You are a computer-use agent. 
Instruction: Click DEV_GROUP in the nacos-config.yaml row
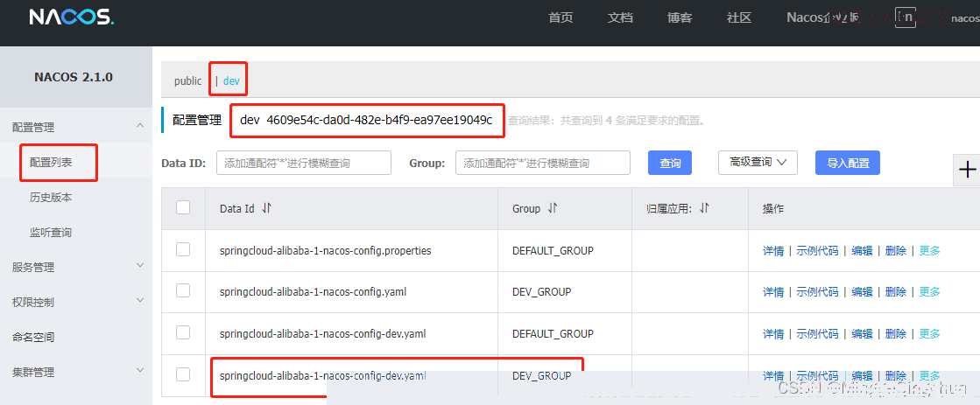point(541,292)
